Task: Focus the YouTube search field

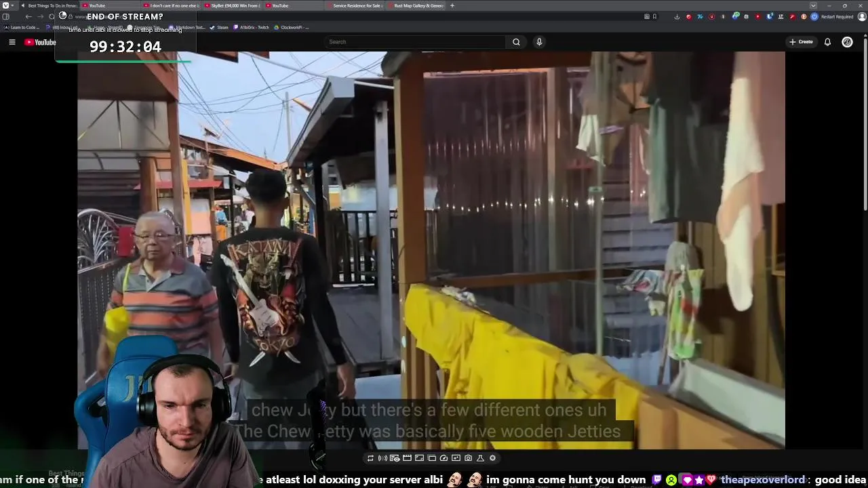Action: tap(415, 42)
